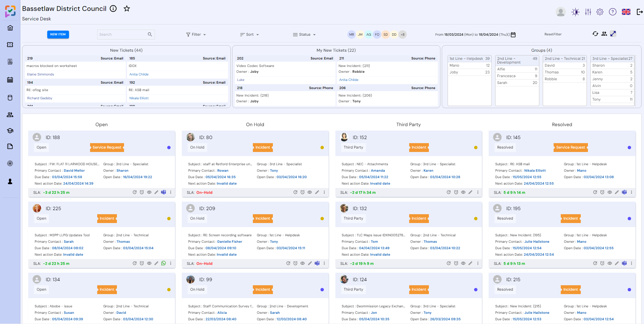Change language using UK flag icon
The width and height of the screenshot is (644, 324).
[x=626, y=12]
